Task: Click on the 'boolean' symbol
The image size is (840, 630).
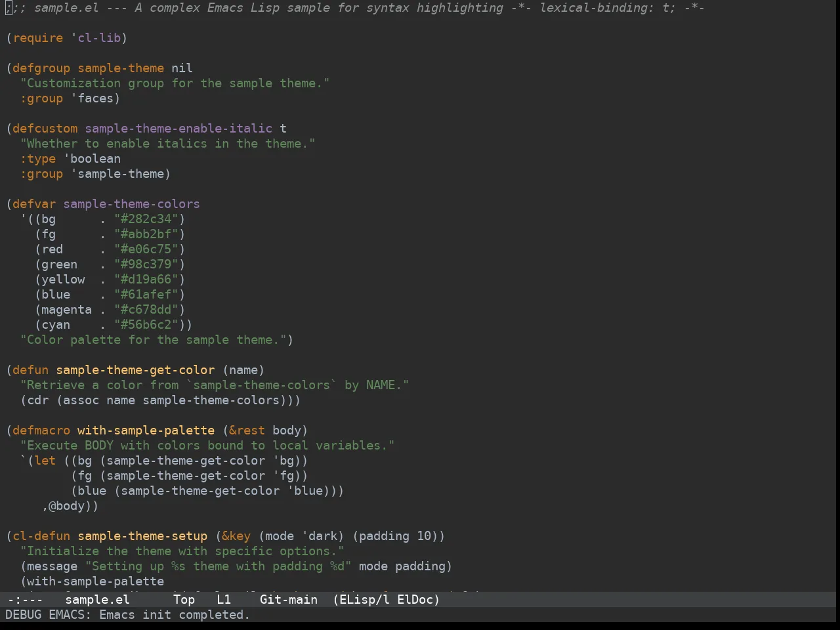Action: 95,159
